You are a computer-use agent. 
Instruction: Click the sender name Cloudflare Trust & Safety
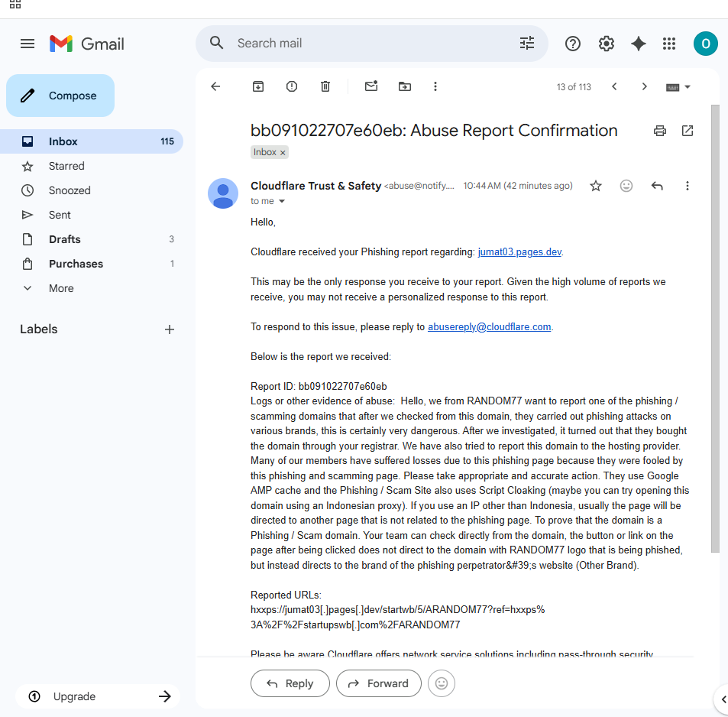(x=315, y=186)
